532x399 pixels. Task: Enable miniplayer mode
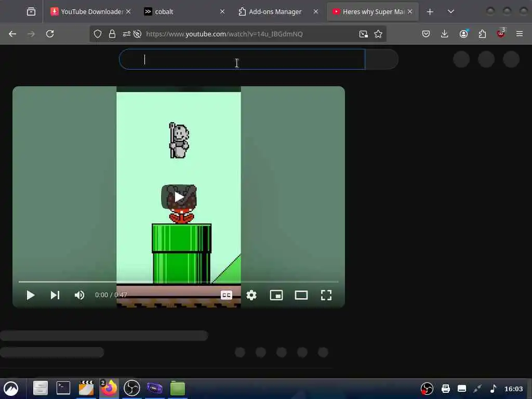tap(276, 295)
